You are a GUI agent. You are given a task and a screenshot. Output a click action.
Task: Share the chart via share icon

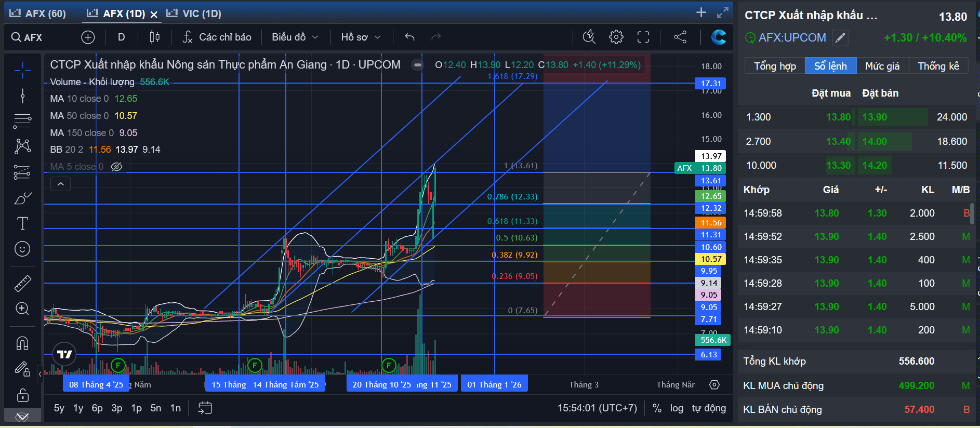[680, 37]
